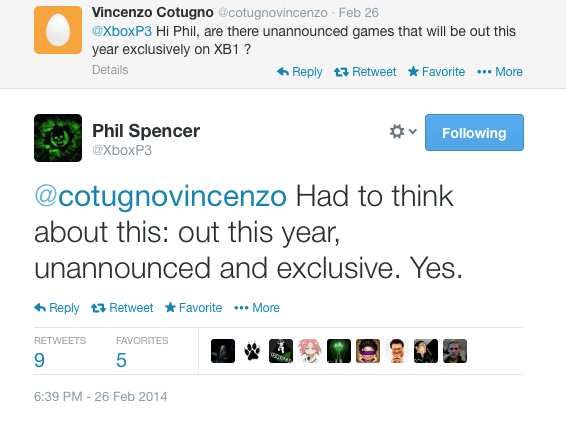566x429 pixels.
Task: Open More options on Vincenzo's tweet
Action: click(x=500, y=72)
